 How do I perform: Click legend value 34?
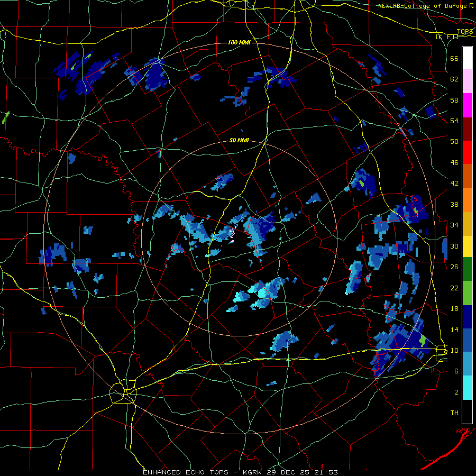tap(454, 225)
